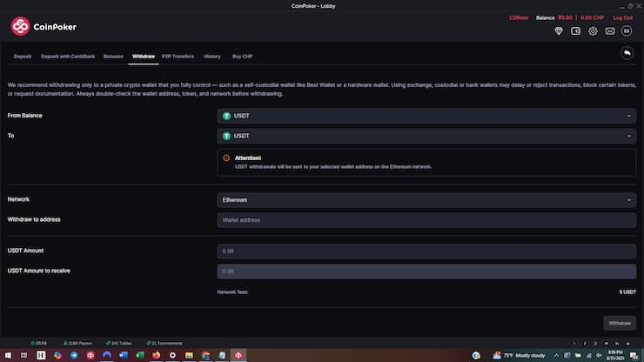Image resolution: width=644 pixels, height=362 pixels.
Task: Open File Explorer from taskbar
Action: point(189,355)
